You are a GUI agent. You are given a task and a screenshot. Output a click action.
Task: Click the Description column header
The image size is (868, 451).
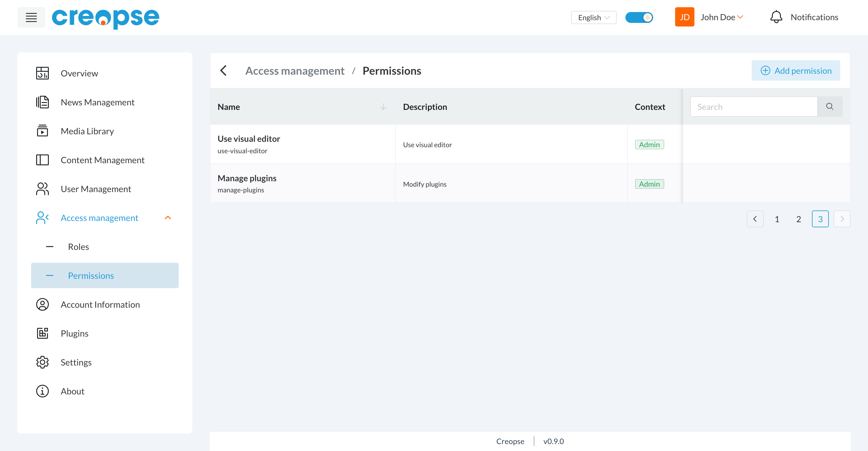tap(425, 107)
